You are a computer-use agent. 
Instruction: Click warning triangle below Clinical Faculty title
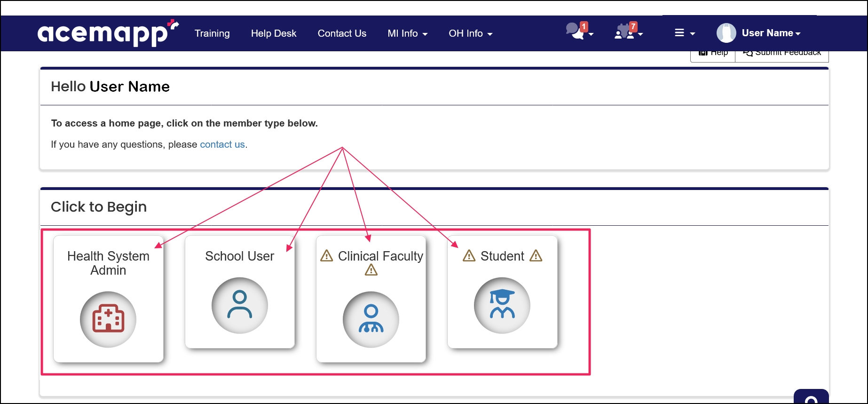(x=371, y=270)
